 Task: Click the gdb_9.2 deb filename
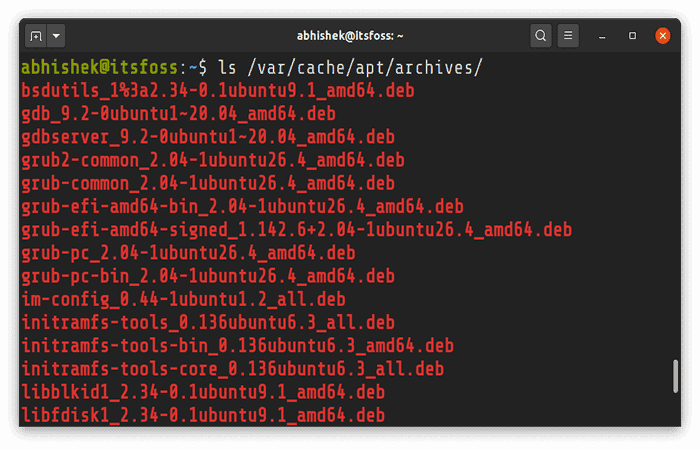click(179, 114)
